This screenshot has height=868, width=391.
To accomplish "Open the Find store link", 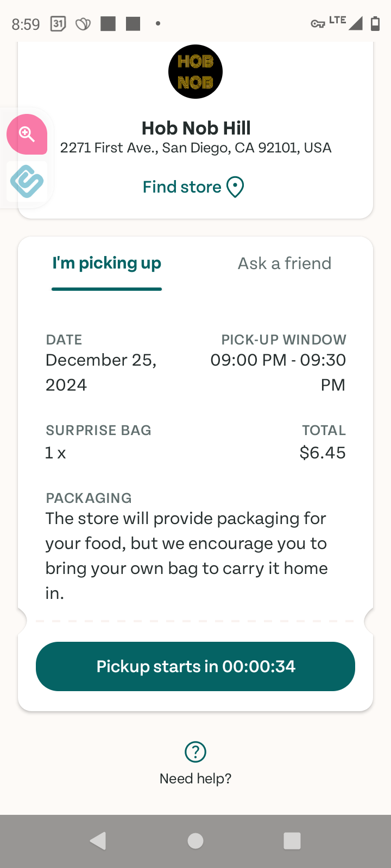I will click(182, 187).
